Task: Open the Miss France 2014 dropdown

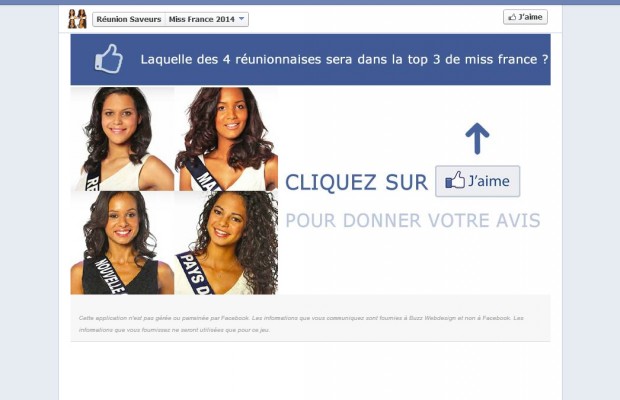Action: [x=206, y=19]
